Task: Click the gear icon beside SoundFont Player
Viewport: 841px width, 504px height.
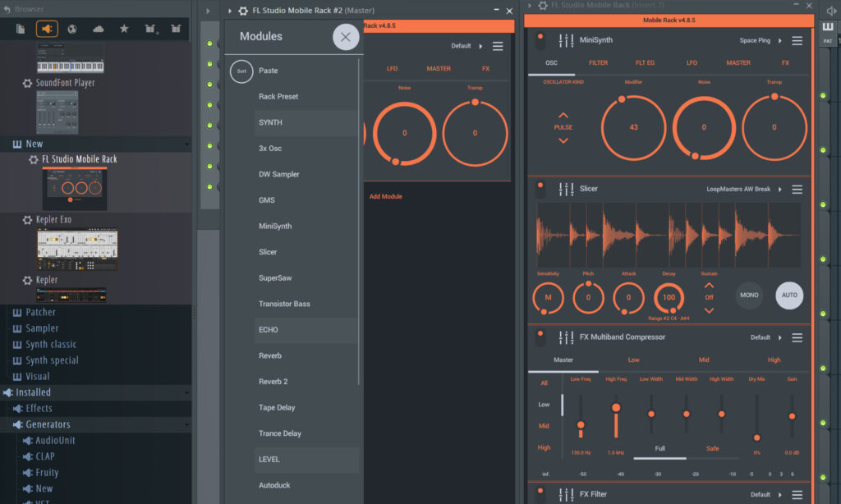Action: 27,83
